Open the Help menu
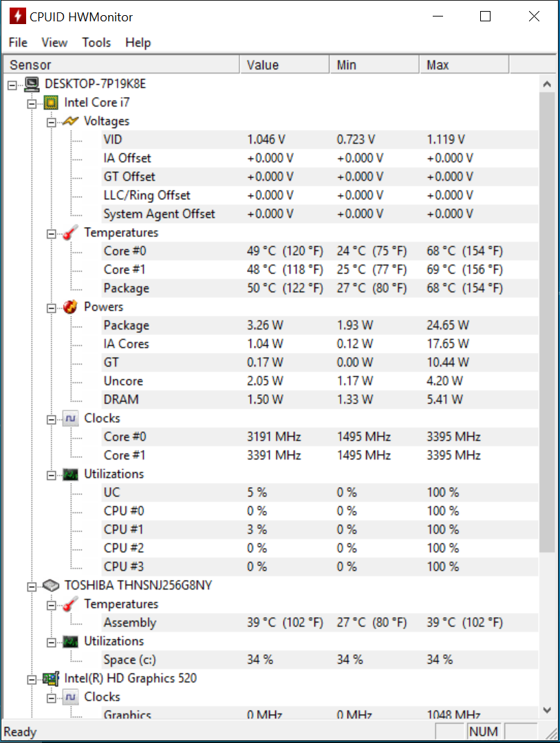This screenshot has height=743, width=560. click(138, 43)
